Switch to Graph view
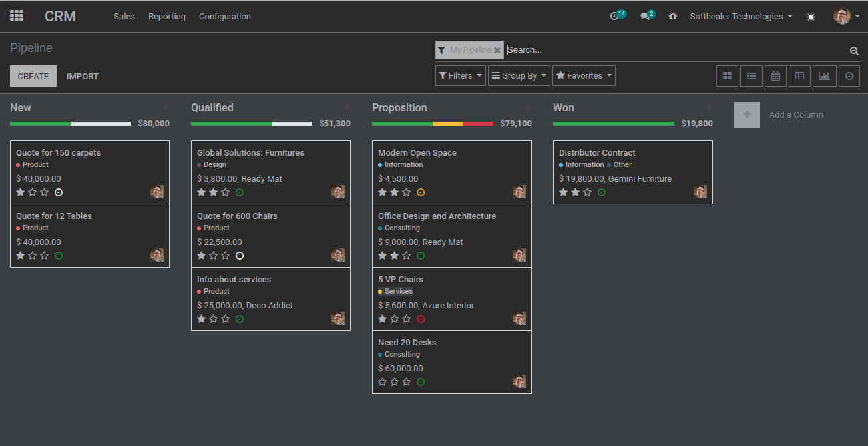Viewport: 868px width, 446px height. [824, 76]
